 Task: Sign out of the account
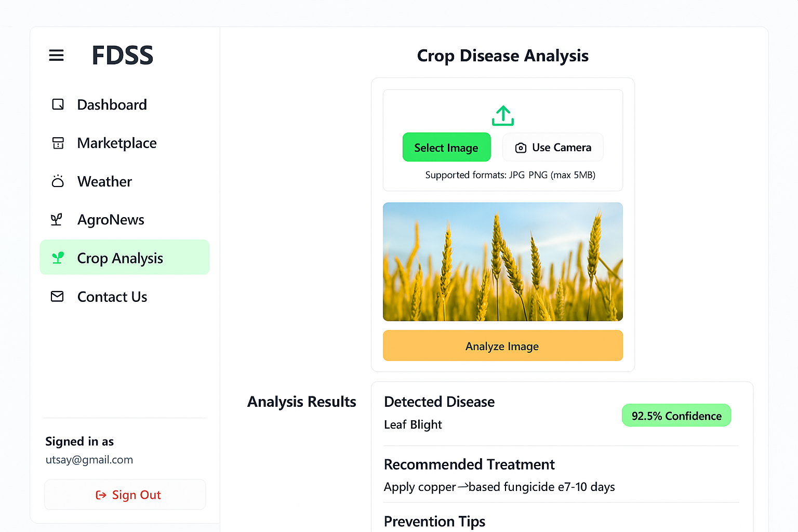(x=125, y=495)
